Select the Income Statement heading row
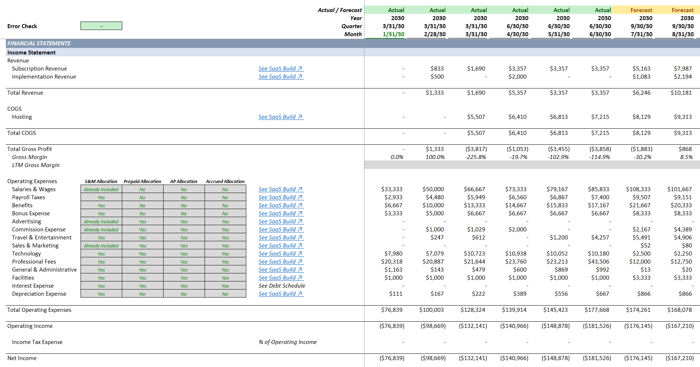The width and height of the screenshot is (700, 367). [350, 52]
